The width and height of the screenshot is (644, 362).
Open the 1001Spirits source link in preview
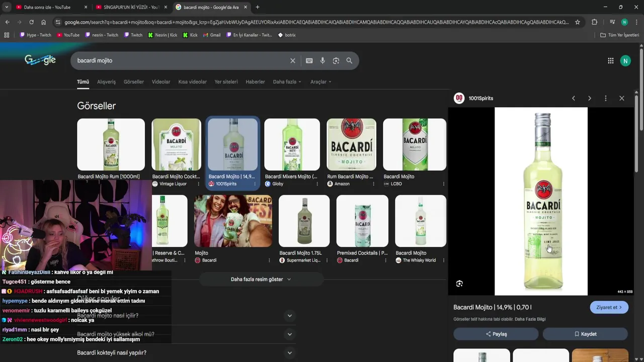tap(473, 99)
